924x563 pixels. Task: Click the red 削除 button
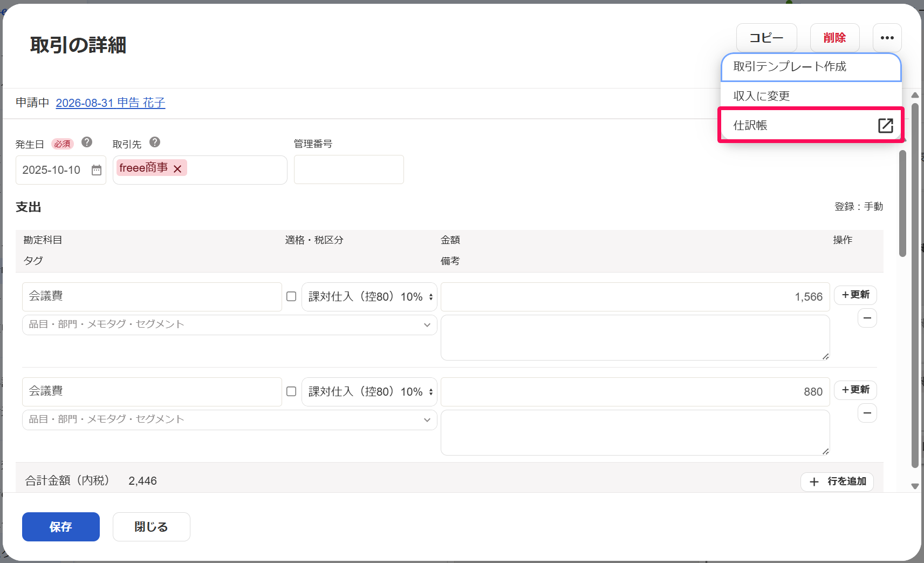[834, 38]
